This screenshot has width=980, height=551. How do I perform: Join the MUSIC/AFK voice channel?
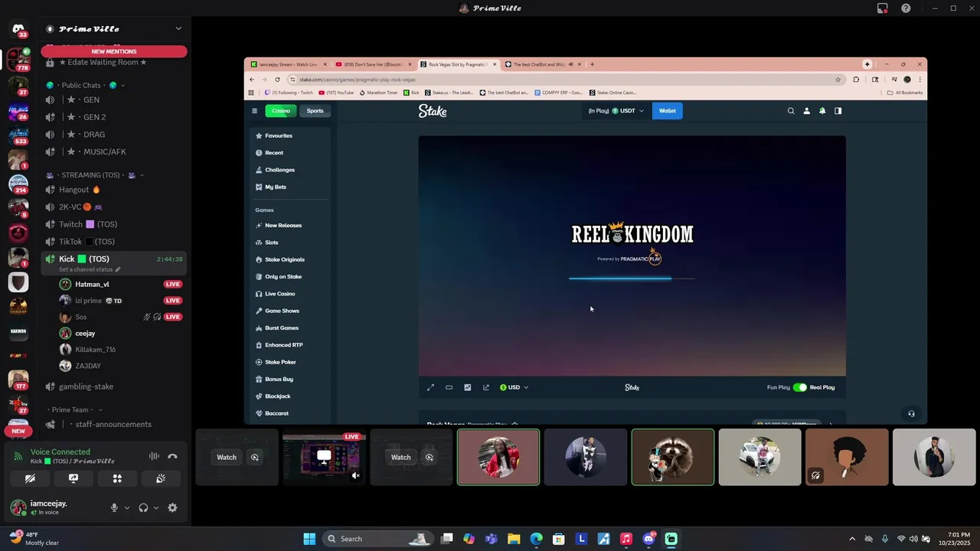[113, 152]
